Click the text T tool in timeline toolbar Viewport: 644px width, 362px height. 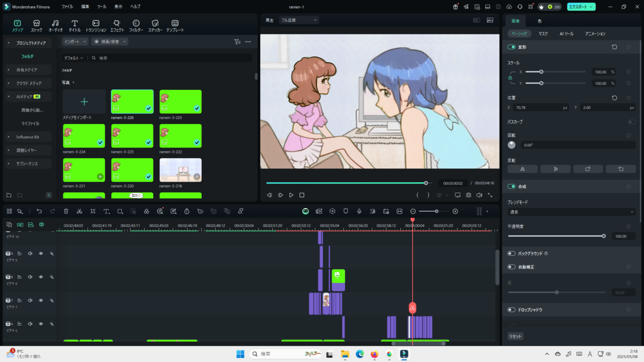click(106, 211)
